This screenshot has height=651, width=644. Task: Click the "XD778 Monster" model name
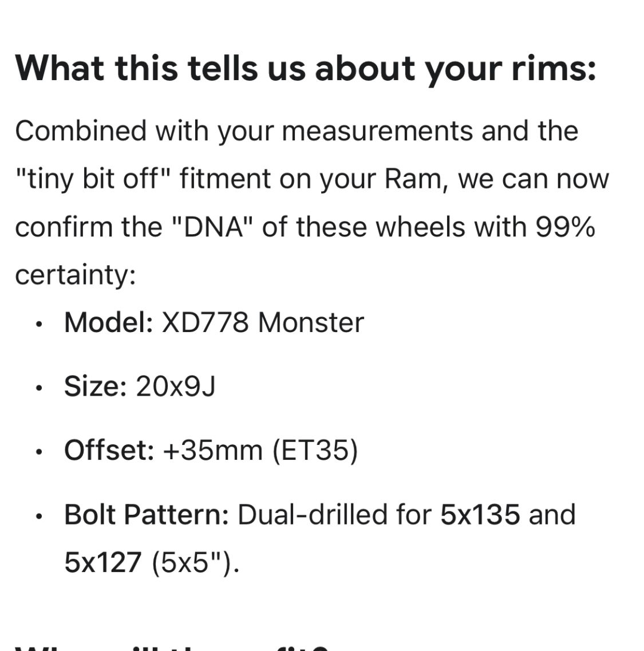click(x=263, y=322)
